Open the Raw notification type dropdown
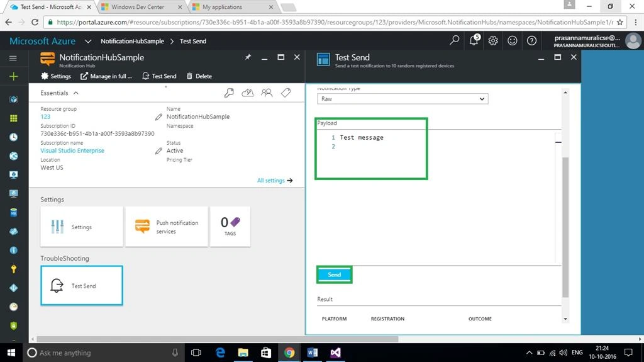 [402, 99]
